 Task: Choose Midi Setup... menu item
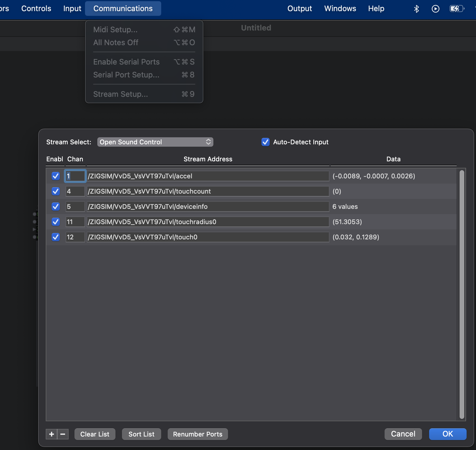coord(144,30)
